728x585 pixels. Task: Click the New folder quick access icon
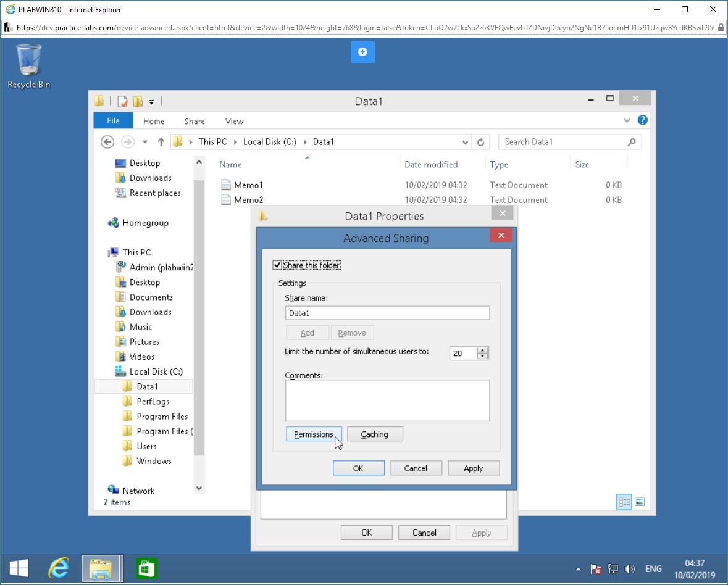(138, 101)
